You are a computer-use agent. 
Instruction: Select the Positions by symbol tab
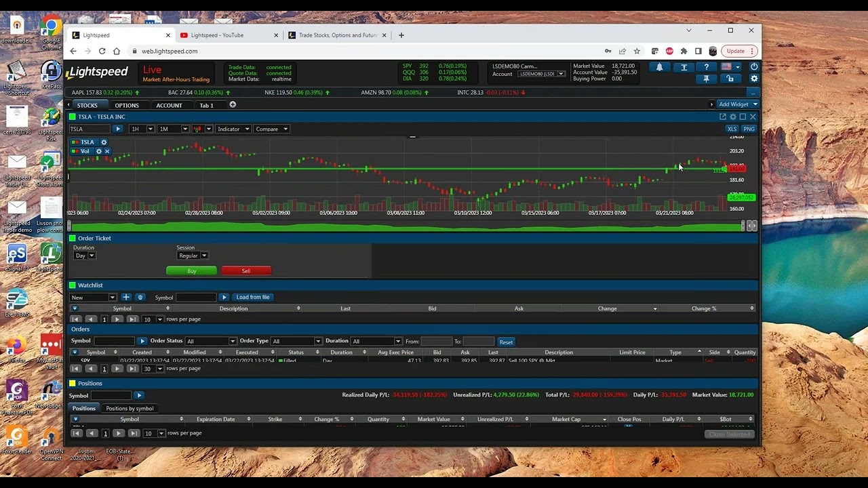(x=130, y=409)
